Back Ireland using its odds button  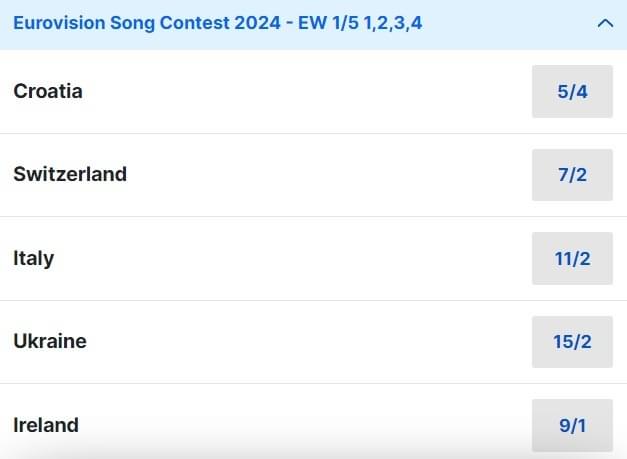click(572, 425)
